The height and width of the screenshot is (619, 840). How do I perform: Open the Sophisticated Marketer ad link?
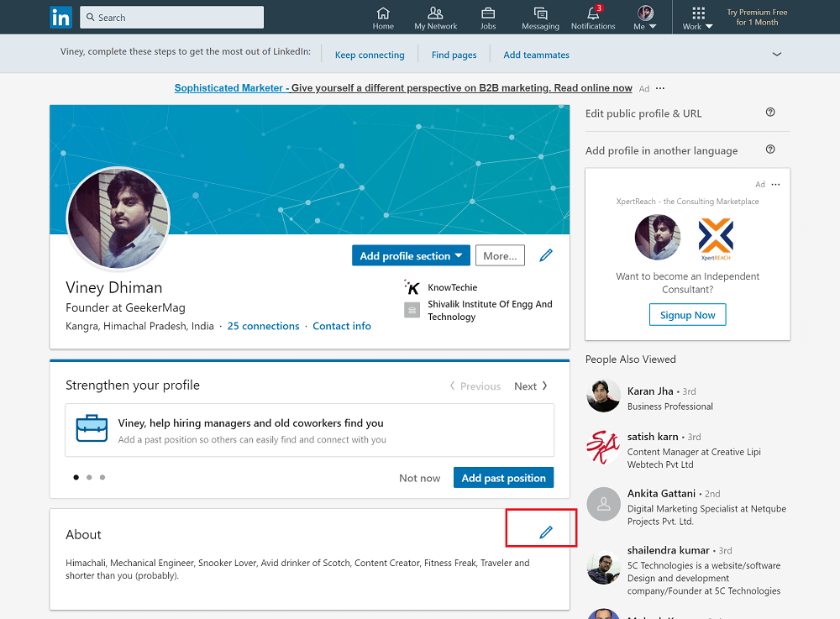pyautogui.click(x=403, y=88)
